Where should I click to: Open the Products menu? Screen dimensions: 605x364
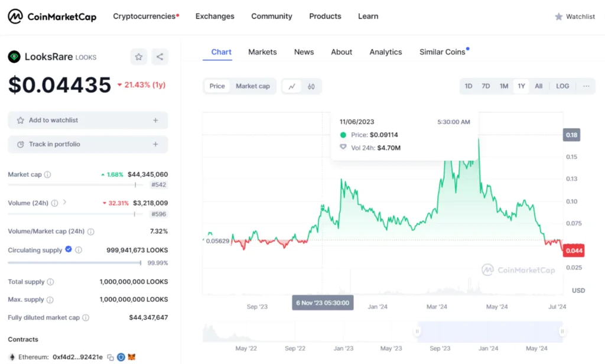pos(326,16)
